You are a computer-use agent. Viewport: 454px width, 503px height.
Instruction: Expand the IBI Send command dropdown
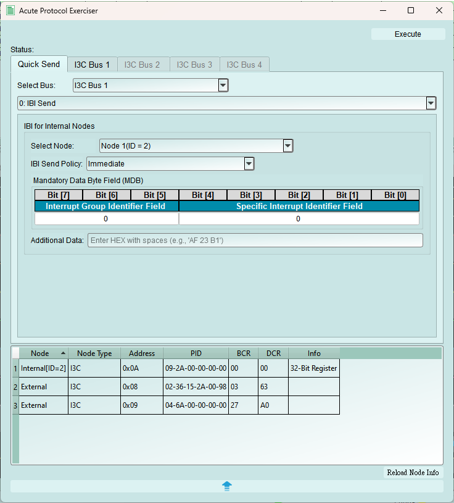click(431, 103)
